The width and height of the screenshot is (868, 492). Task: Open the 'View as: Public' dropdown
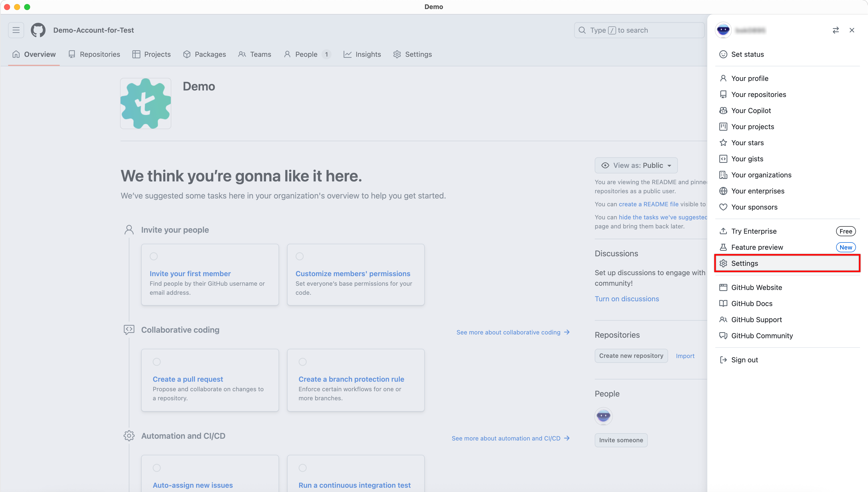pyautogui.click(x=636, y=165)
